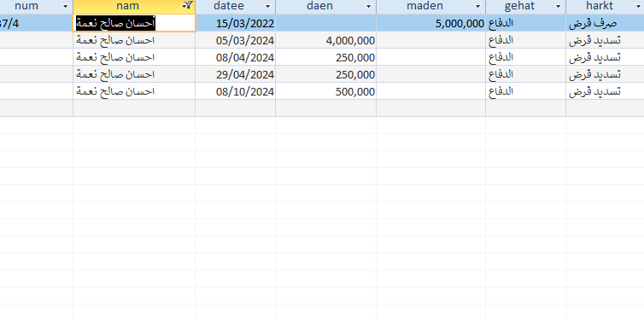The height and width of the screenshot is (319, 644).
Task: Open the nam column filter icon dropdown
Action: coord(187,6)
